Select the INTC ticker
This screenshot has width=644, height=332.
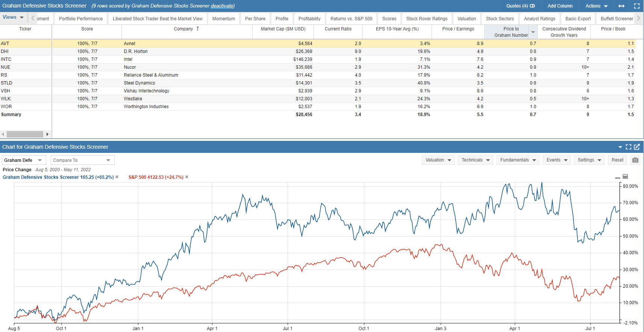click(6, 59)
